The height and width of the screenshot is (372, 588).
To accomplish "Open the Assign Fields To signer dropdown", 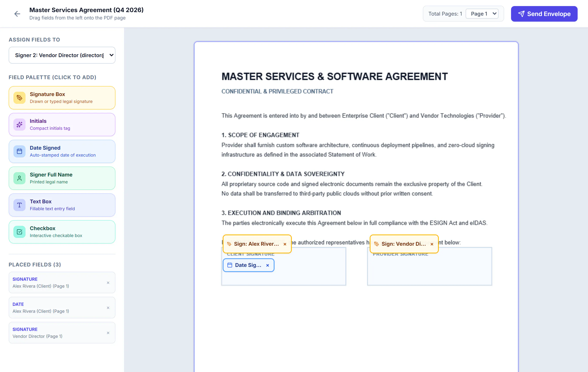I will click(x=62, y=55).
